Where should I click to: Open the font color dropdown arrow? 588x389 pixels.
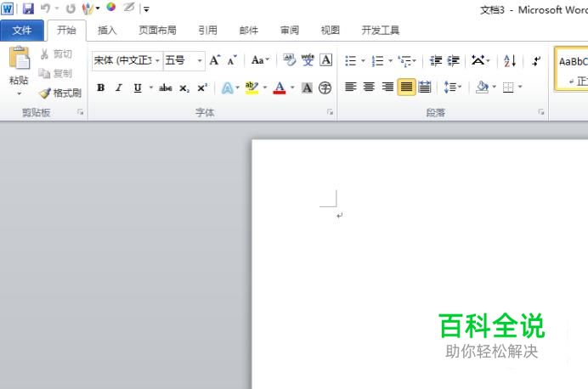pos(292,87)
